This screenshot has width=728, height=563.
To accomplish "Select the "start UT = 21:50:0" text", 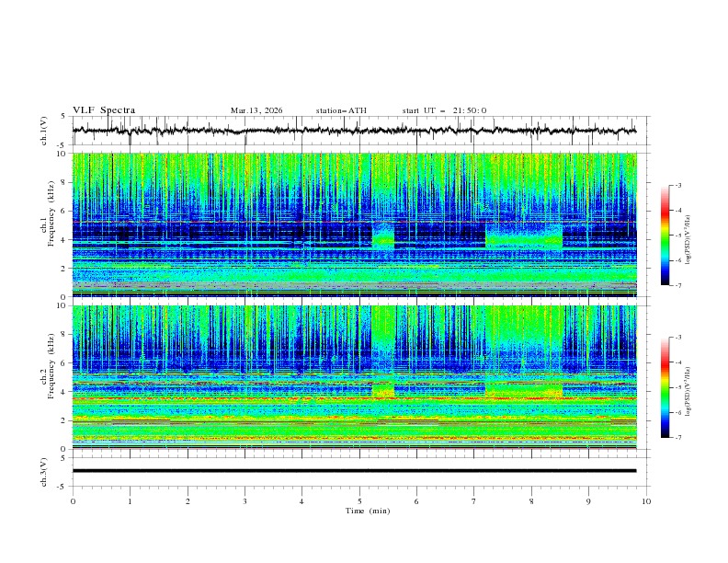I will click(444, 110).
